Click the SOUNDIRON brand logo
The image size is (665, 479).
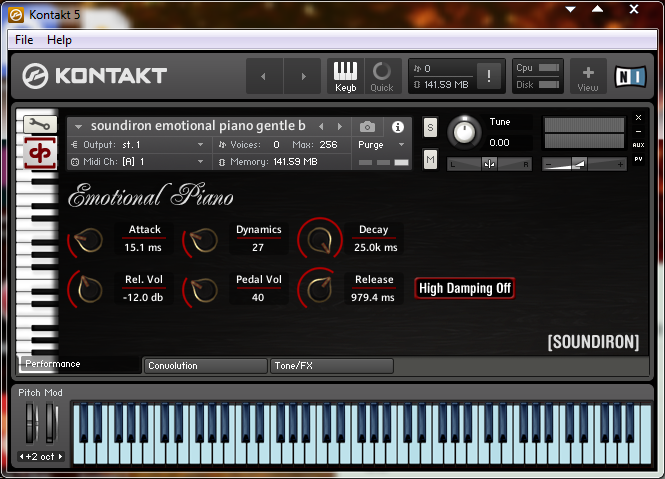(593, 342)
